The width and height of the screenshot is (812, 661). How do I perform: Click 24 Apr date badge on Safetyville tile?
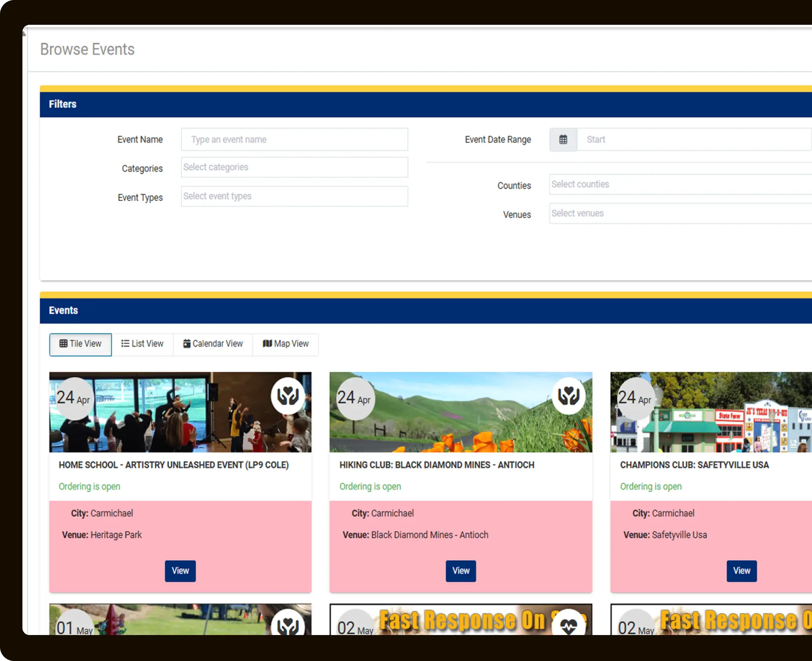(634, 398)
